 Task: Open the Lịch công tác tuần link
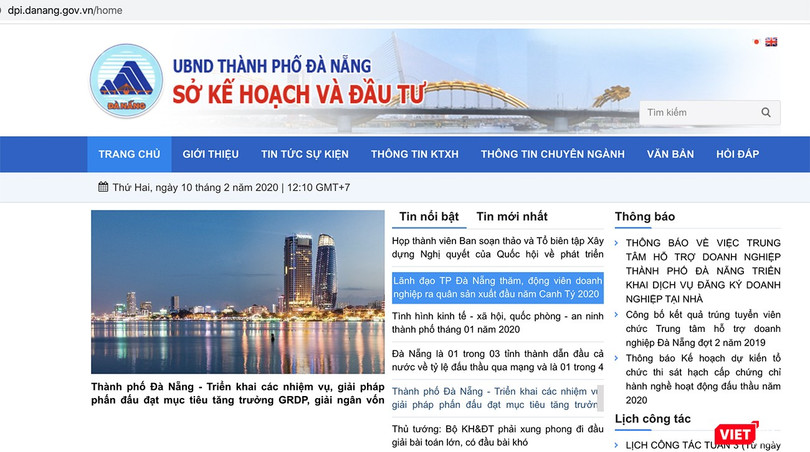pyautogui.click(x=703, y=445)
